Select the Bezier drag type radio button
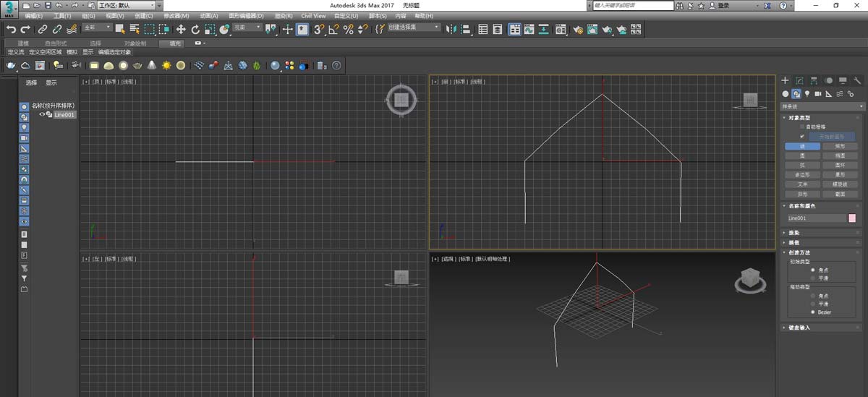This screenshot has width=868, height=397. tap(813, 312)
